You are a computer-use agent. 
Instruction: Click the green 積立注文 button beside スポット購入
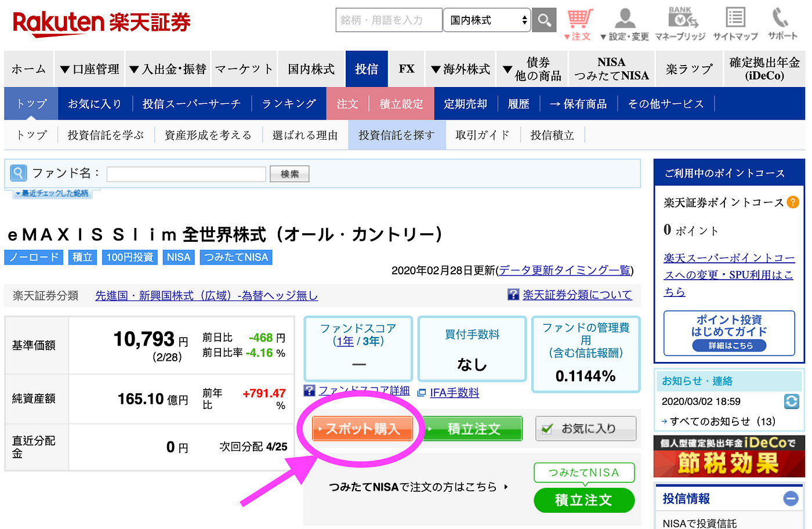coord(472,429)
